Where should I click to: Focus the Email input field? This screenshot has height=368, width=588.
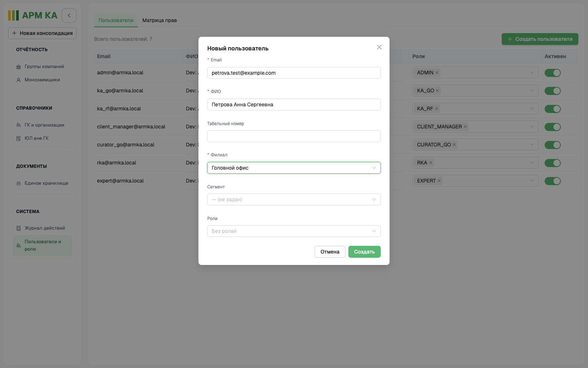tap(294, 73)
